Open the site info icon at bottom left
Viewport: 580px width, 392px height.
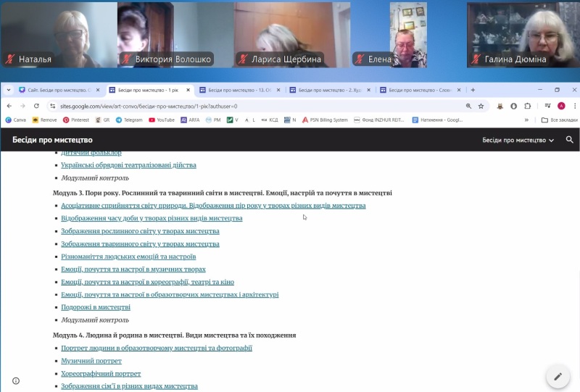point(16,380)
